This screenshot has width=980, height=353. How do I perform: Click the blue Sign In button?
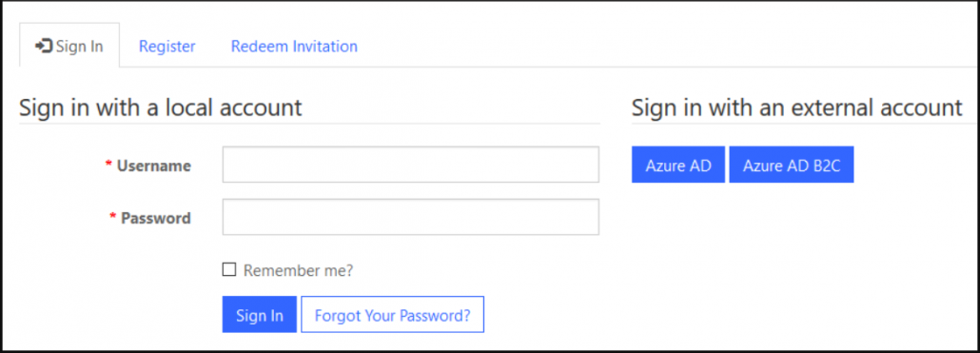[260, 315]
